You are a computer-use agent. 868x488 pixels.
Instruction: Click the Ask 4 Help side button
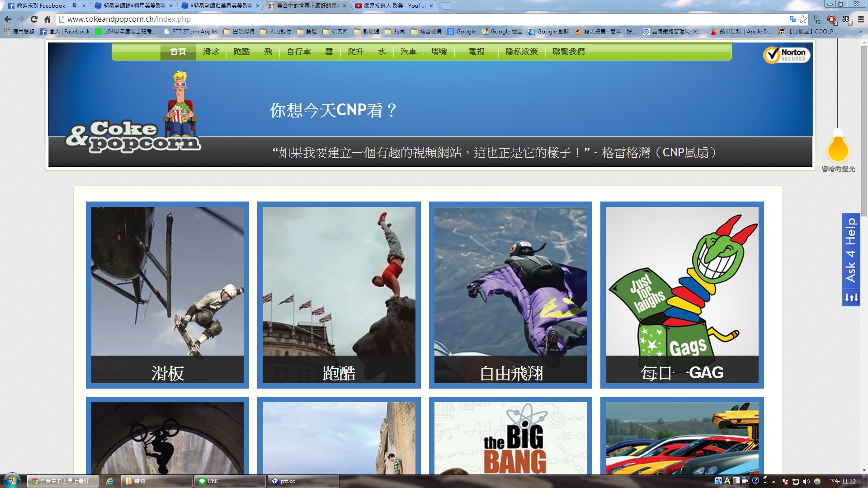(x=851, y=251)
